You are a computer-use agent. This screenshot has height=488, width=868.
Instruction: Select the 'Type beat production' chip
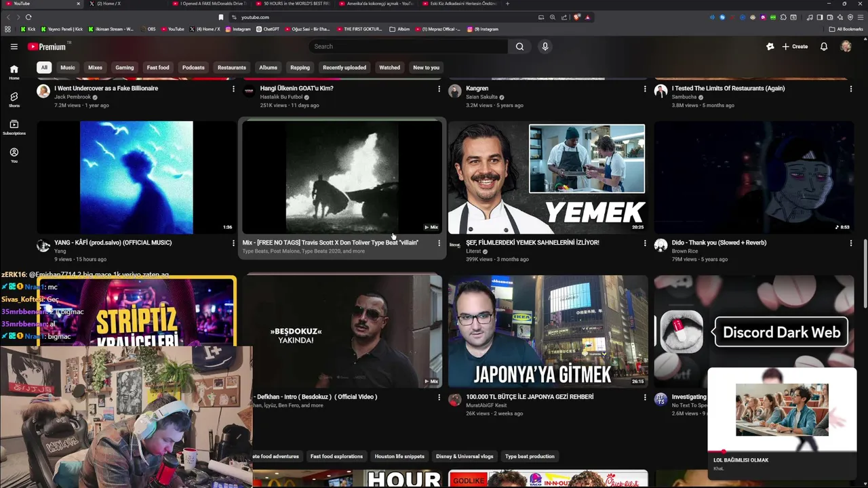[x=530, y=456]
